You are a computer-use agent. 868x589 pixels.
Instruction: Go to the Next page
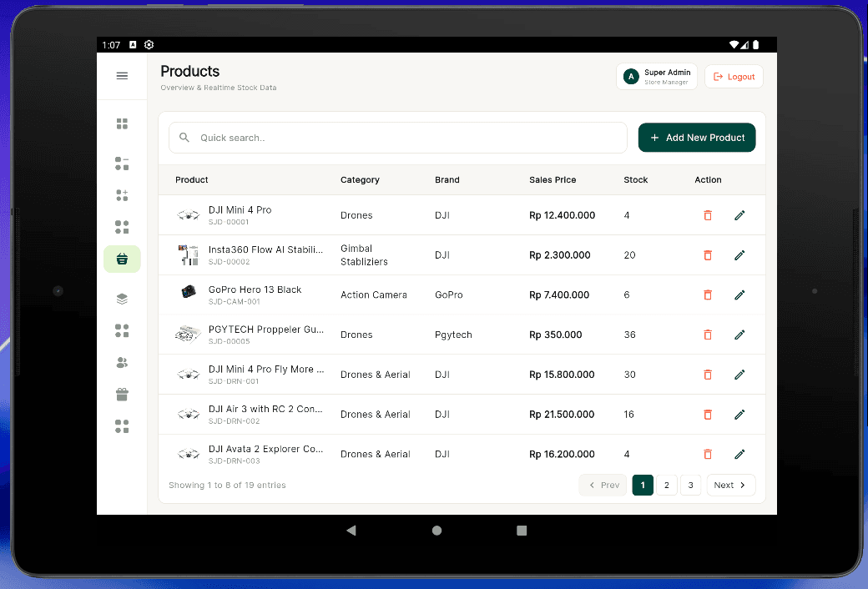point(731,485)
